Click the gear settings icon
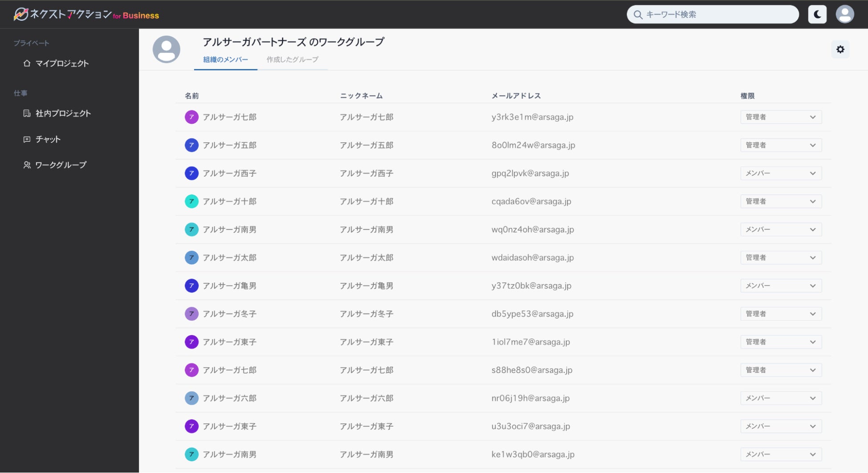The height and width of the screenshot is (473, 868). 840,49
